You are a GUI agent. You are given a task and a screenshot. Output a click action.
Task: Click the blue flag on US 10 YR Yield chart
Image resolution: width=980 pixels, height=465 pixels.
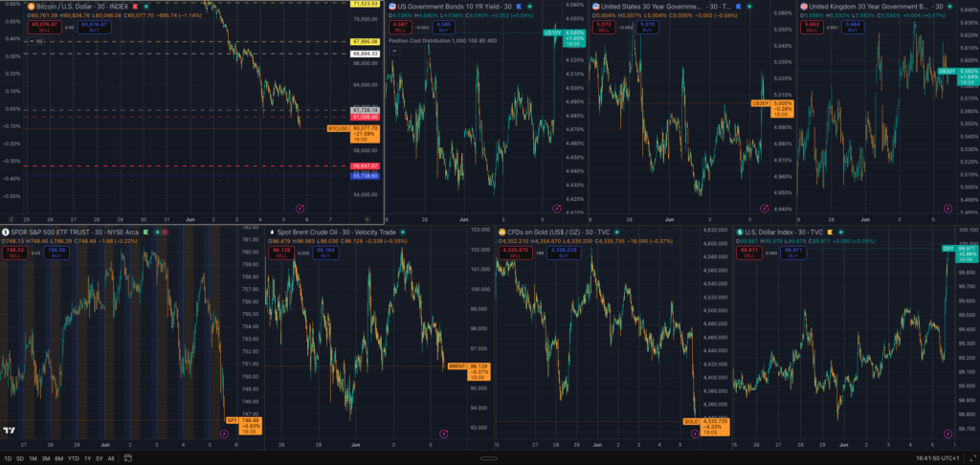(x=519, y=7)
